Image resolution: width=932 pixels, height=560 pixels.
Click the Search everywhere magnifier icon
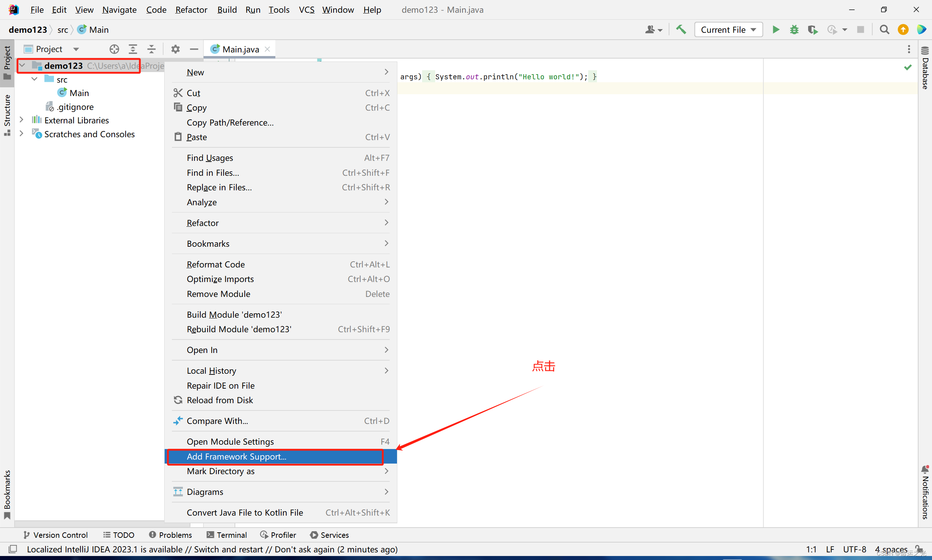[x=884, y=29]
